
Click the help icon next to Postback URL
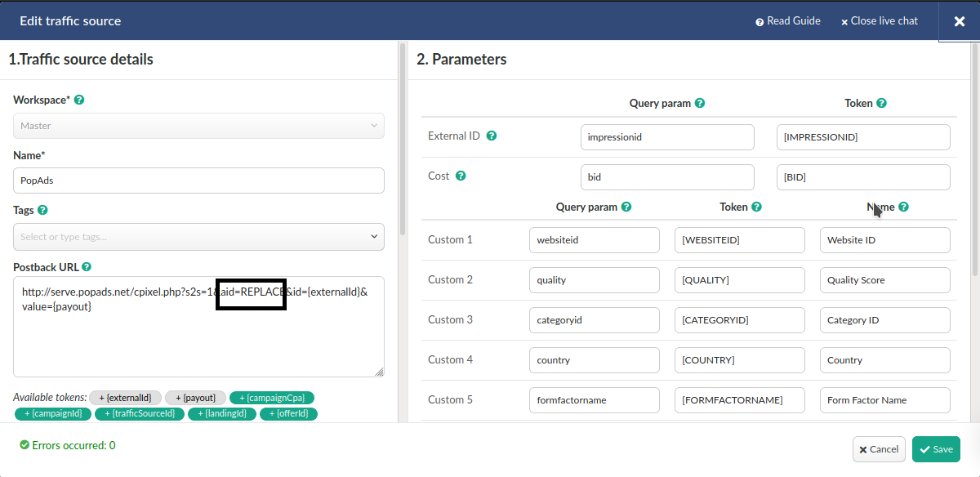87,267
